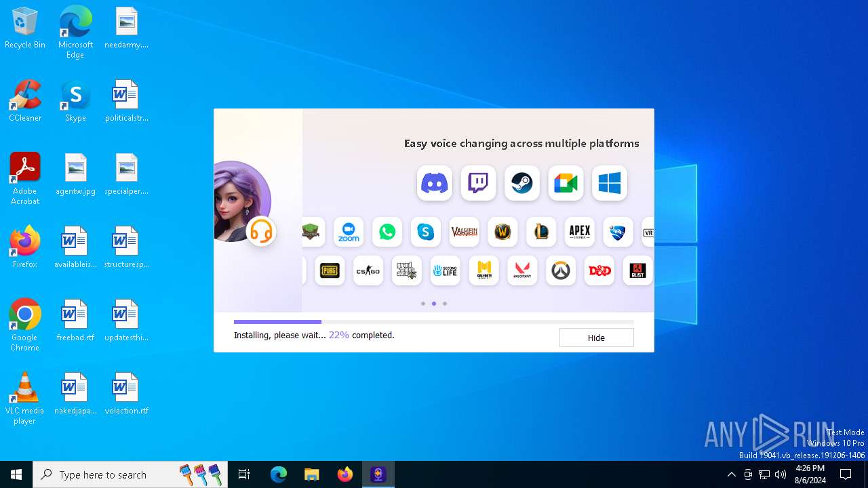Select the volaction.rtf document
This screenshot has width=868, height=488.
click(x=126, y=394)
